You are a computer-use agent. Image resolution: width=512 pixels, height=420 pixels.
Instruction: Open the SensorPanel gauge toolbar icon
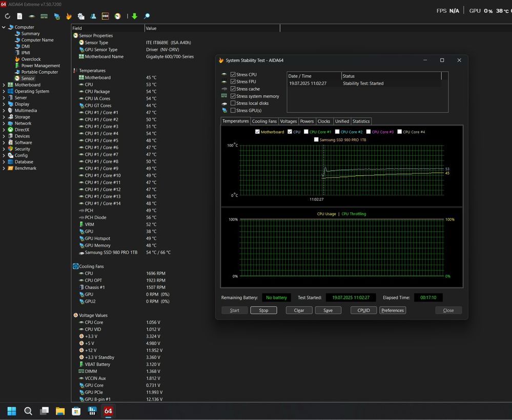[x=117, y=16]
